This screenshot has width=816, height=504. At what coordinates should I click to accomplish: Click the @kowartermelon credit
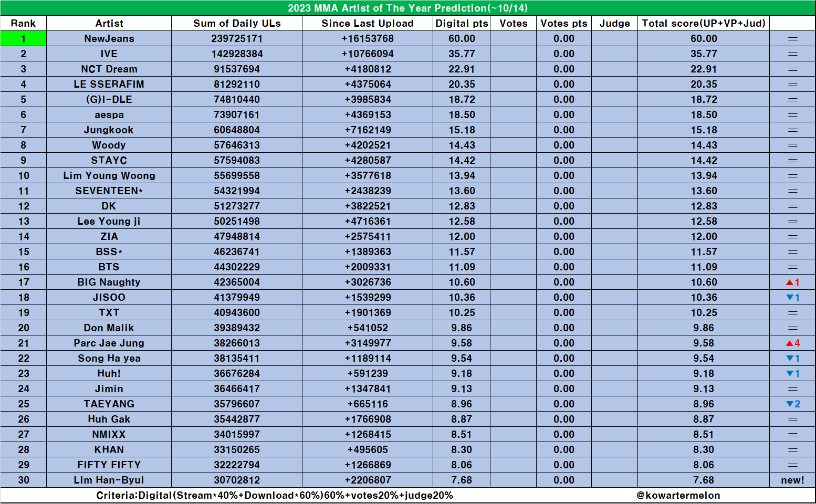coord(678,496)
